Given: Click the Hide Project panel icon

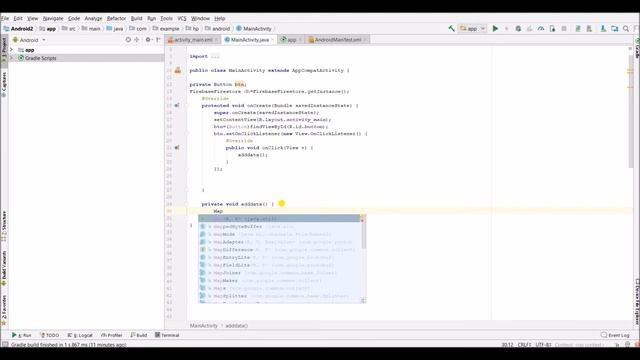Looking at the screenshot, I should click(158, 40).
